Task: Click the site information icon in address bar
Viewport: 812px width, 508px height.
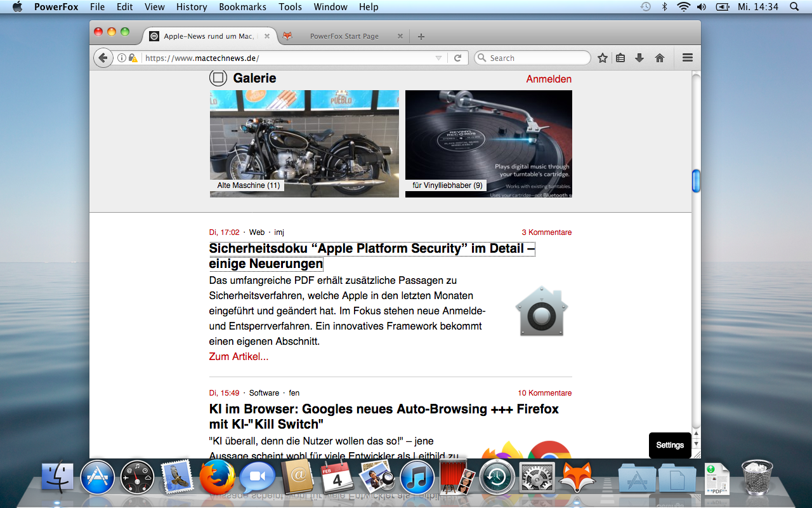Action: tap(121, 58)
